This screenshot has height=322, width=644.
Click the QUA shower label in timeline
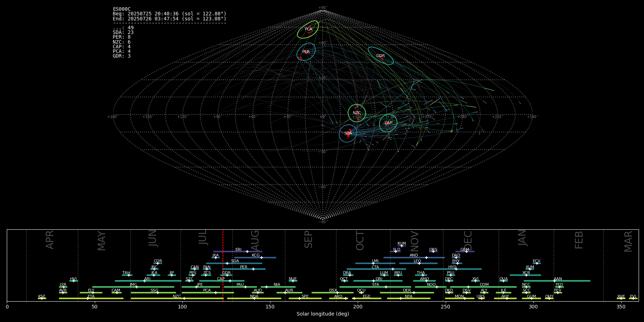[x=503, y=279]
